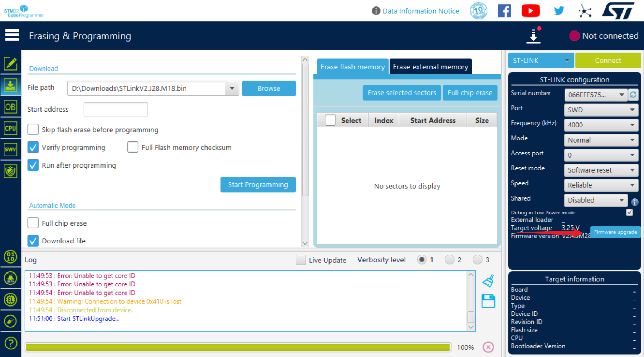The image size is (644, 357).
Task: Click the Data Information Notice info icon
Action: (x=376, y=11)
